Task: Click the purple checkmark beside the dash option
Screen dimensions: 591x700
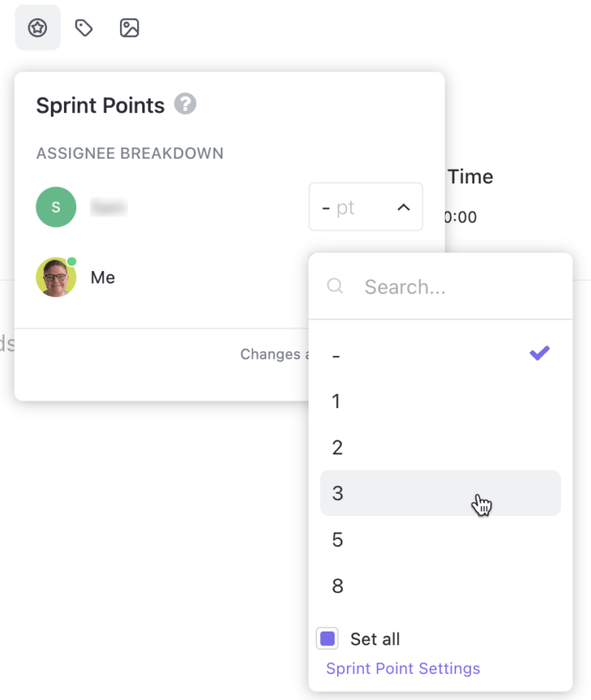Action: click(539, 353)
